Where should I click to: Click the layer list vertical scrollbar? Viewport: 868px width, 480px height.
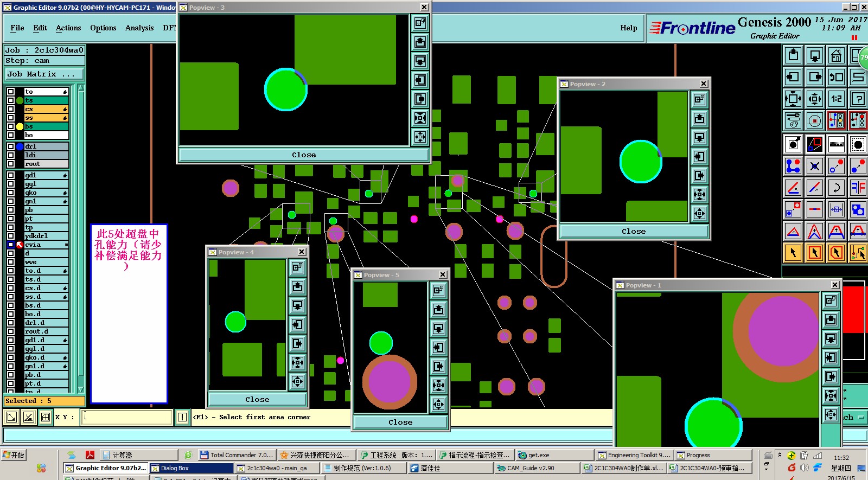81,239
